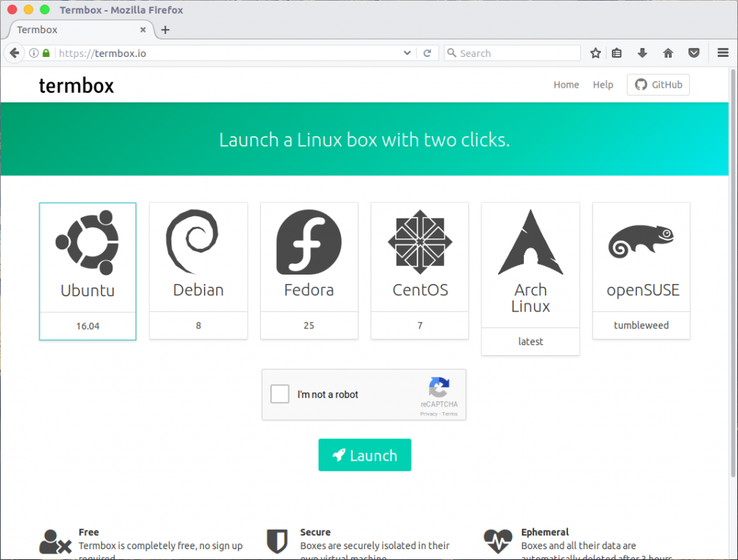Bookmark this page with the star icon
Screen dimensions: 738x560
pos(595,53)
